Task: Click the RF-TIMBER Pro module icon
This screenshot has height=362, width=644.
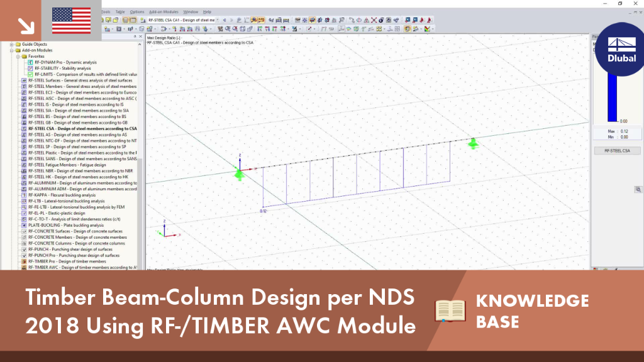Action: click(24, 261)
